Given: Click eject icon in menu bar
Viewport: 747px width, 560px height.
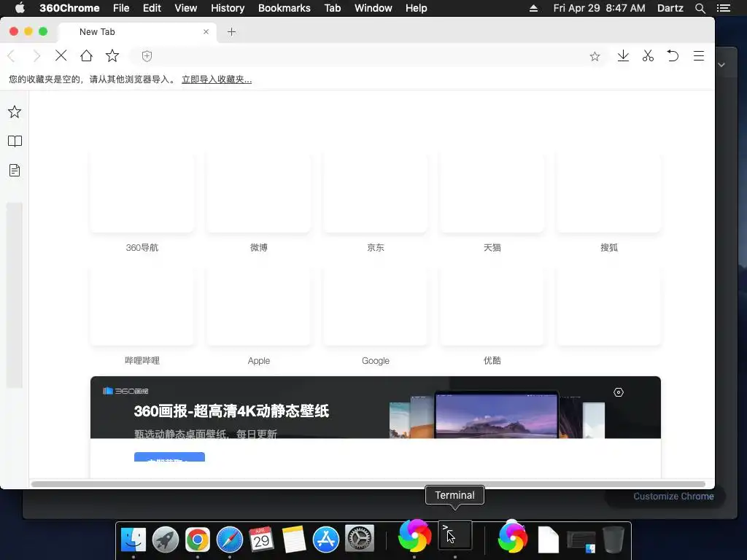Looking at the screenshot, I should (x=533, y=8).
